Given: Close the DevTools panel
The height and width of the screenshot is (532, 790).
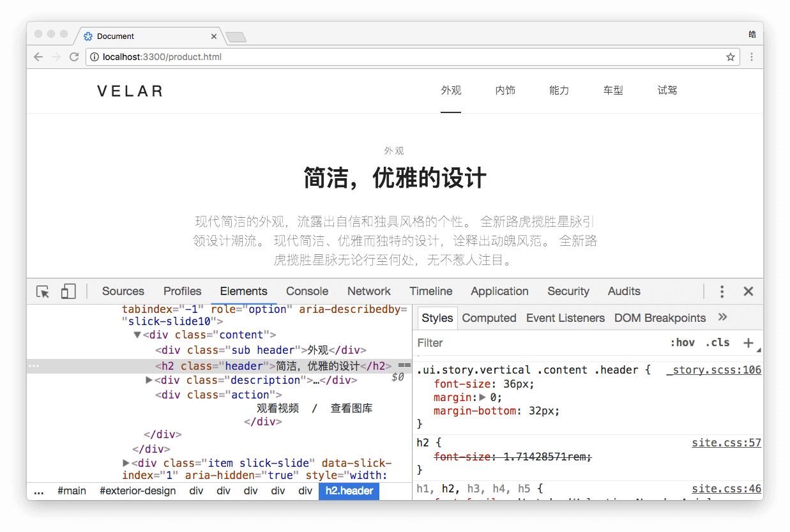Looking at the screenshot, I should click(748, 292).
